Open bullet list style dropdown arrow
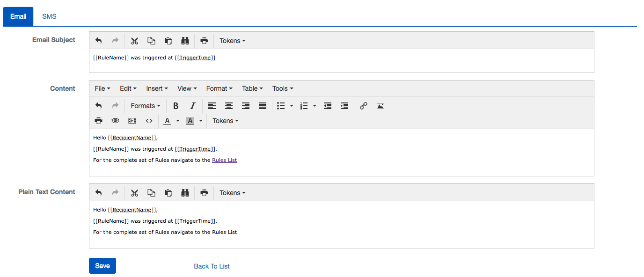The width and height of the screenshot is (644, 277). pyautogui.click(x=292, y=106)
